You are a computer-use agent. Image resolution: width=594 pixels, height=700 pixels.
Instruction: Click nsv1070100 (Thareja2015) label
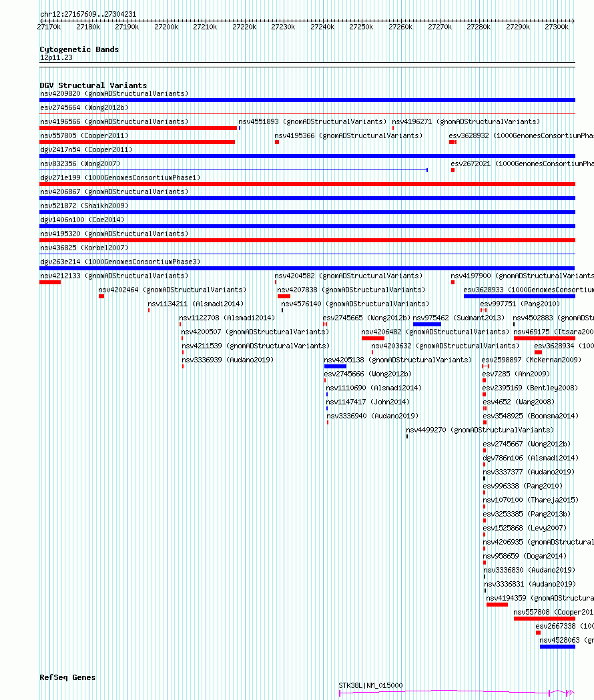click(531, 500)
